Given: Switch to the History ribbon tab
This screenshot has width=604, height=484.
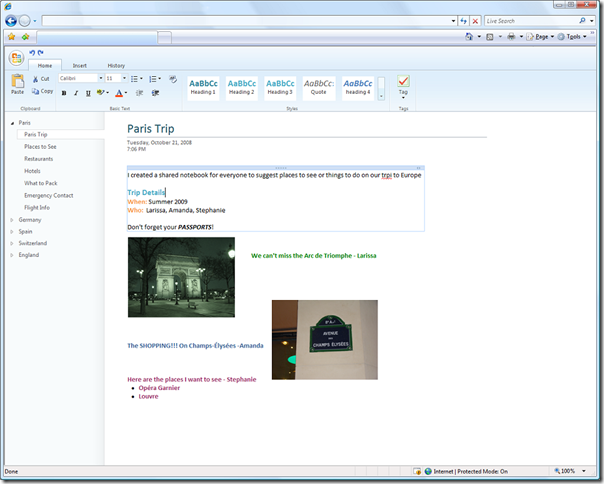Looking at the screenshot, I should (116, 66).
